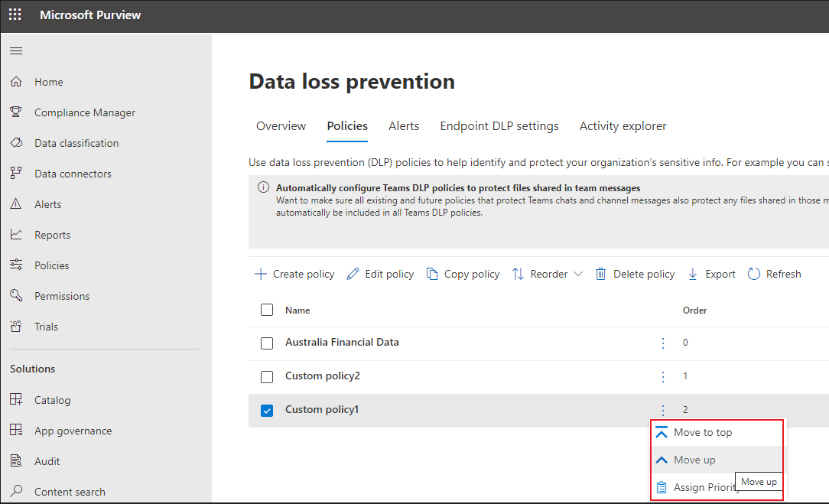Choose Move to top from the context menu
This screenshot has height=504, width=829.
tap(701, 432)
